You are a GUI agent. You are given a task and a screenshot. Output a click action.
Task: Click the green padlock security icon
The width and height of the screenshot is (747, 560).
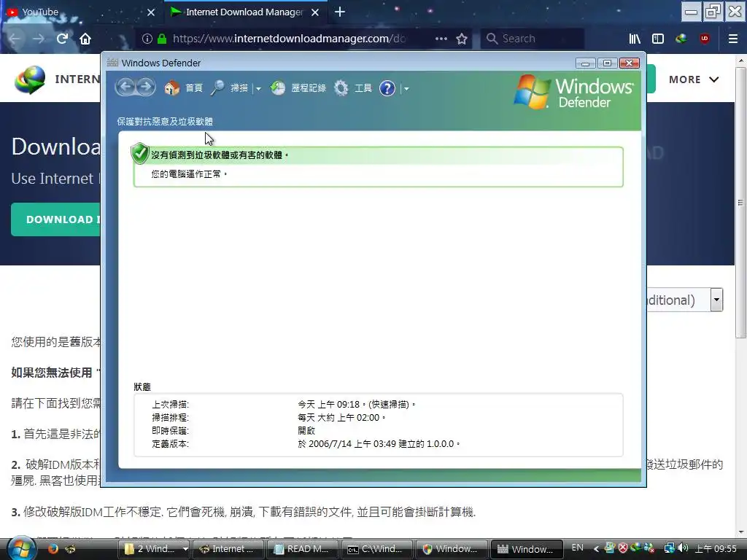click(x=162, y=39)
